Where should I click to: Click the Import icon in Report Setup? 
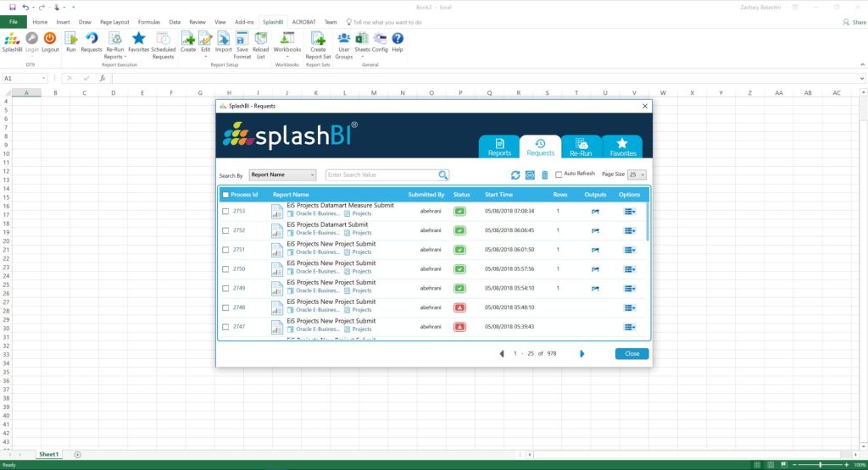223,38
